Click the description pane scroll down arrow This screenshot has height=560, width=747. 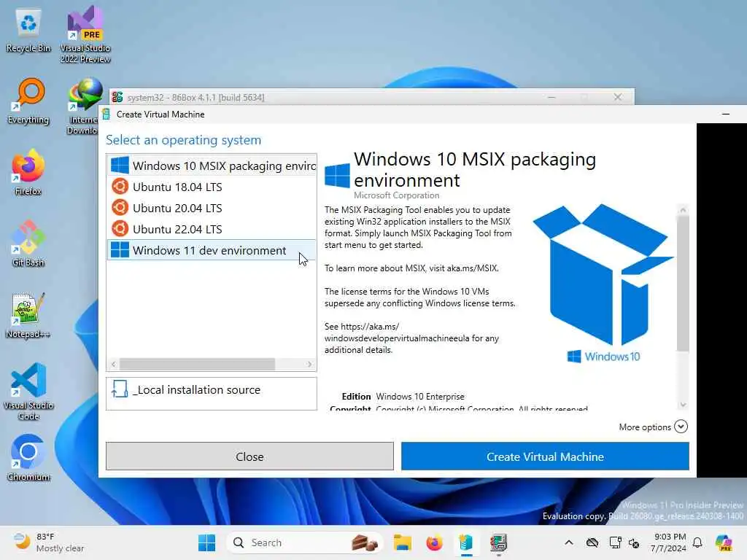coord(683,405)
